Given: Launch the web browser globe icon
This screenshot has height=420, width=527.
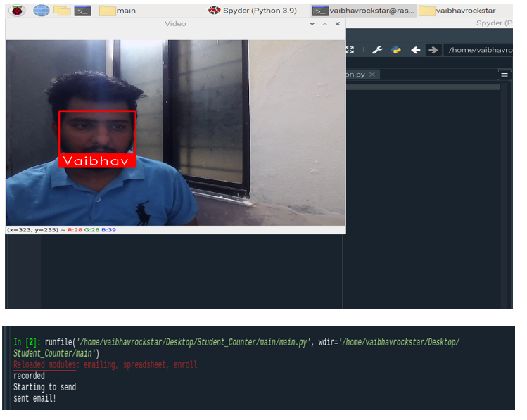Looking at the screenshot, I should pyautogui.click(x=42, y=11).
